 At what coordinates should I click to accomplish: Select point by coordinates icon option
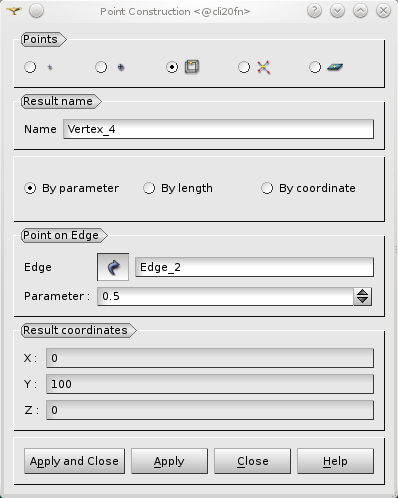point(30,67)
